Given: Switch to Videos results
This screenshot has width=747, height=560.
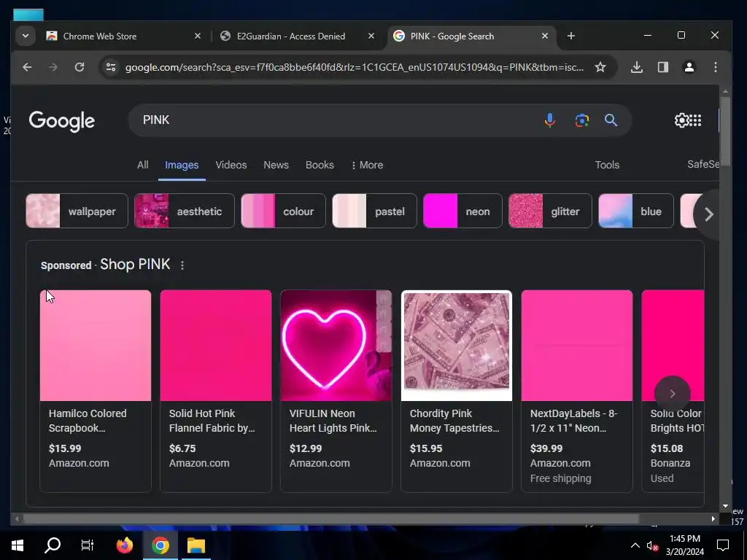Looking at the screenshot, I should pos(231,165).
